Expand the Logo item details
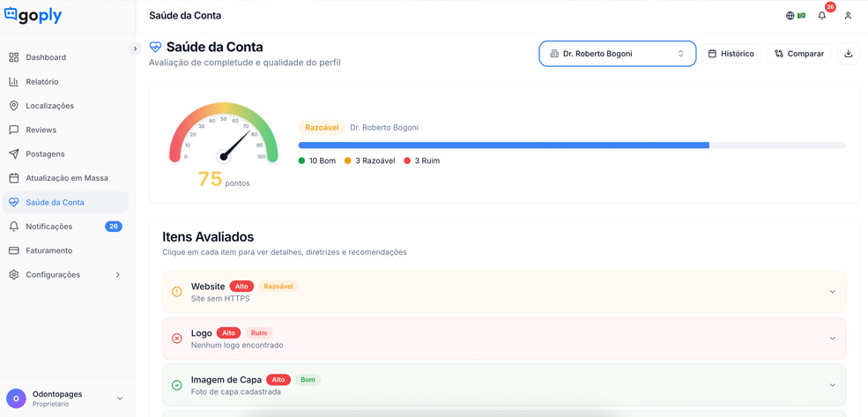The image size is (868, 417). [832, 339]
